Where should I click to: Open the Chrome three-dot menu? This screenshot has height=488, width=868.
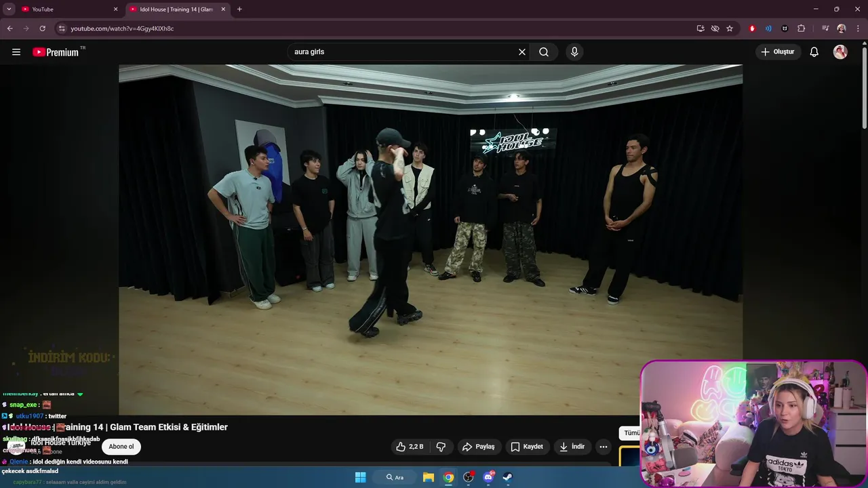coord(858,28)
